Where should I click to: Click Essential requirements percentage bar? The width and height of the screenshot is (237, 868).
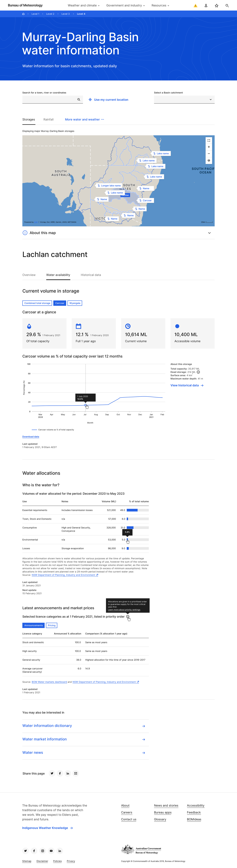pos(138,510)
